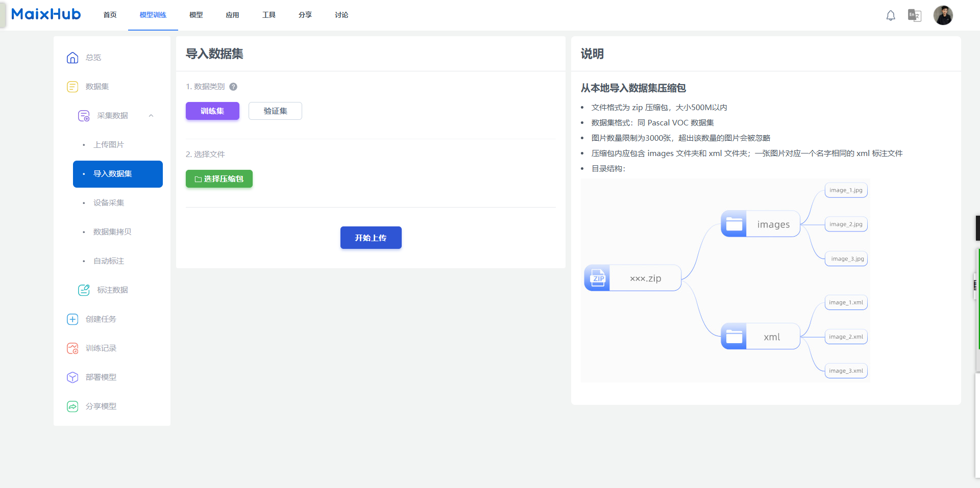
Task: Open the 总览 overview home icon
Action: pyautogui.click(x=72, y=58)
